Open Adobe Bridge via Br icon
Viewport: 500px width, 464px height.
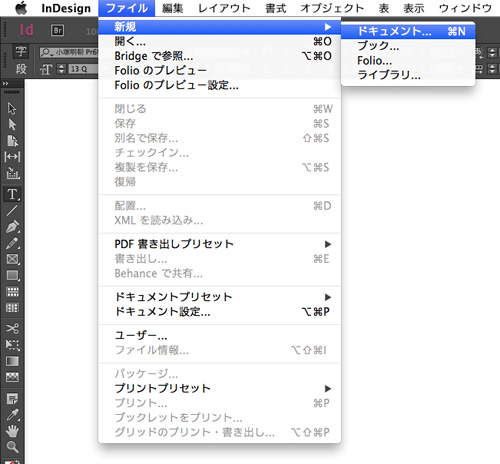(x=57, y=31)
